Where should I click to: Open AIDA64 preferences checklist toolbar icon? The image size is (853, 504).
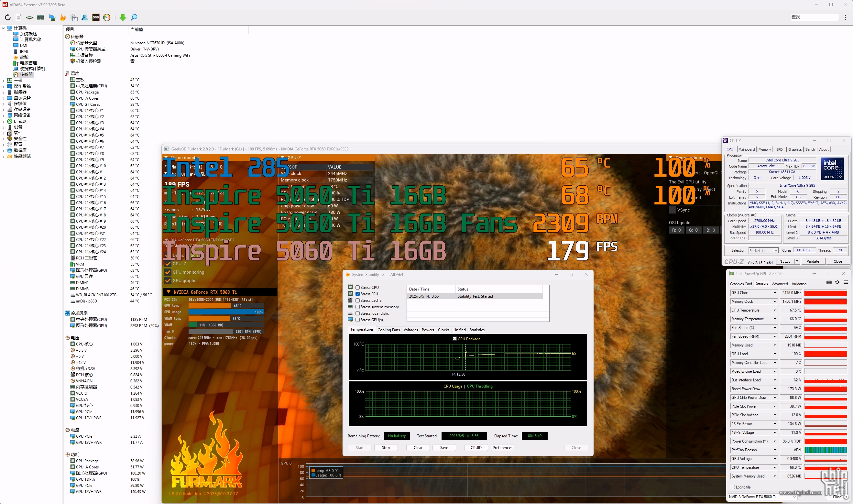[74, 17]
